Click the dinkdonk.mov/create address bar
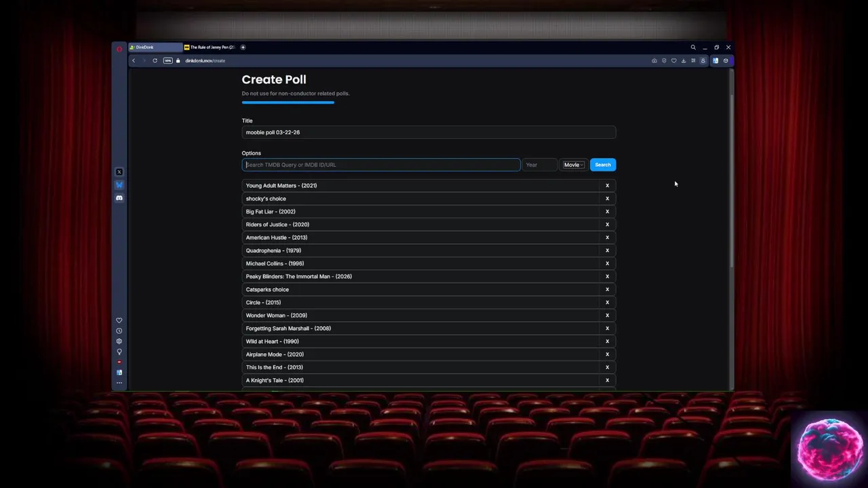 click(205, 61)
